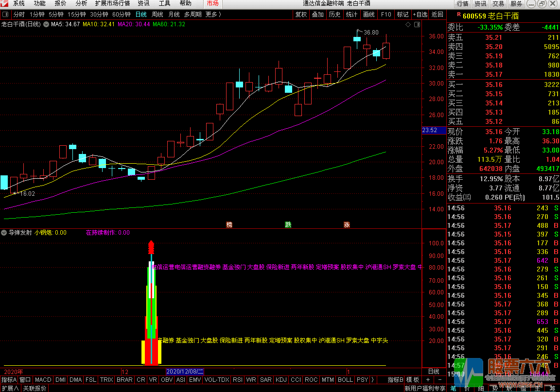The width and height of the screenshot is (560, 392).
Task: Expand the 导弹发射 indicator dropdown arrow
Action: click(x=4, y=233)
